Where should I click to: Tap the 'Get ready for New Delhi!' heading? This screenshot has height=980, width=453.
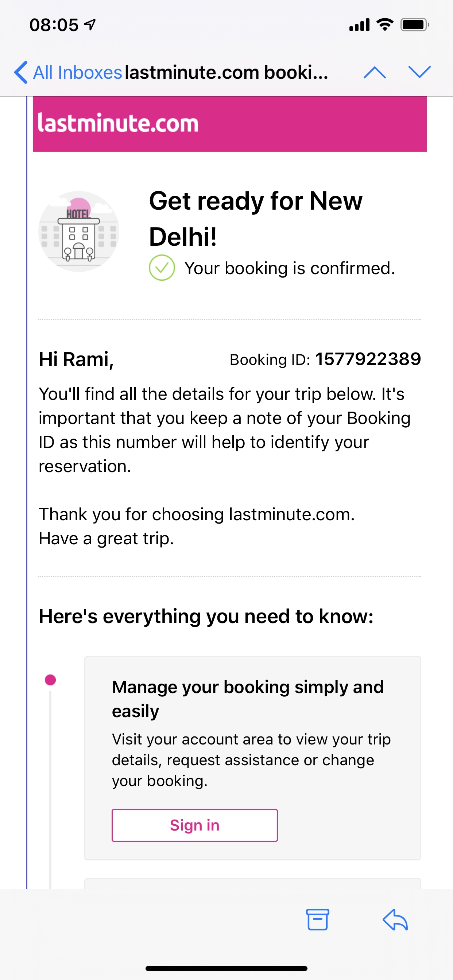click(255, 218)
